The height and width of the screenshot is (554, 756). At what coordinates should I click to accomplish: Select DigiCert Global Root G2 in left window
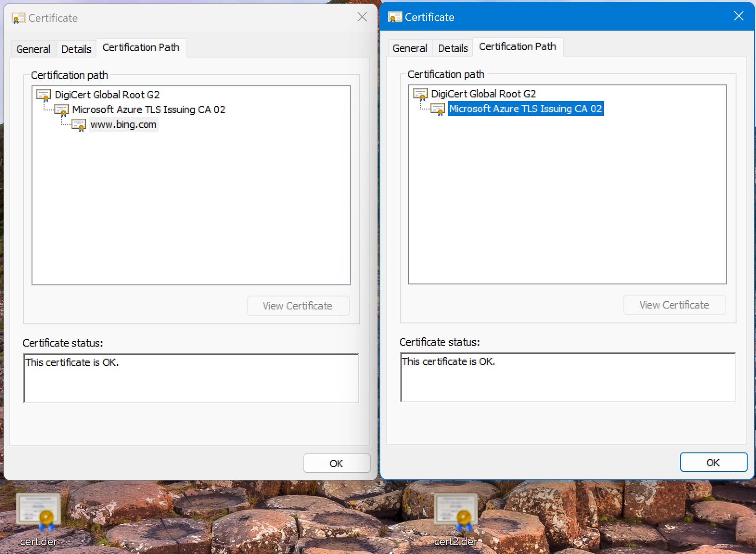point(107,95)
